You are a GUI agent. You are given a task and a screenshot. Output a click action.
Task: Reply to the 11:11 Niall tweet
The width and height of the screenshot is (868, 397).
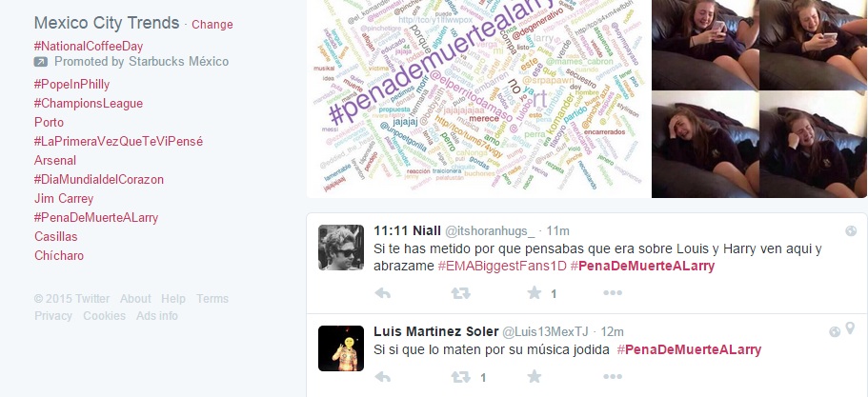(382, 293)
